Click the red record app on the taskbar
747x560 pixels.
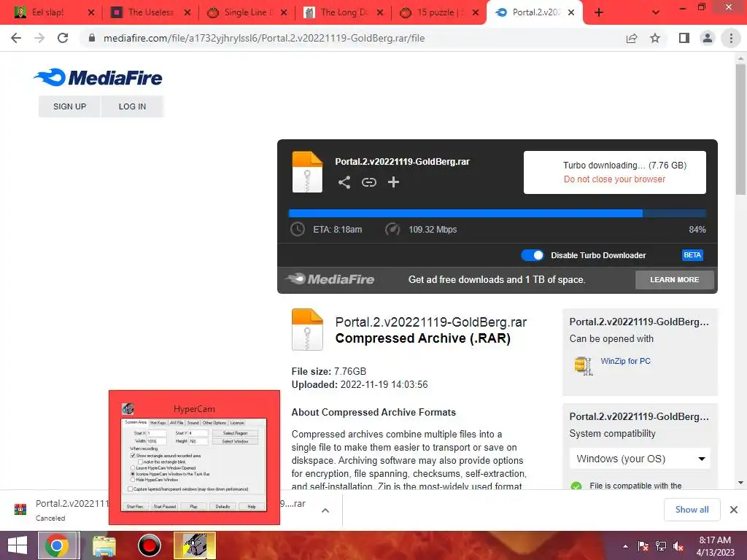(x=150, y=545)
